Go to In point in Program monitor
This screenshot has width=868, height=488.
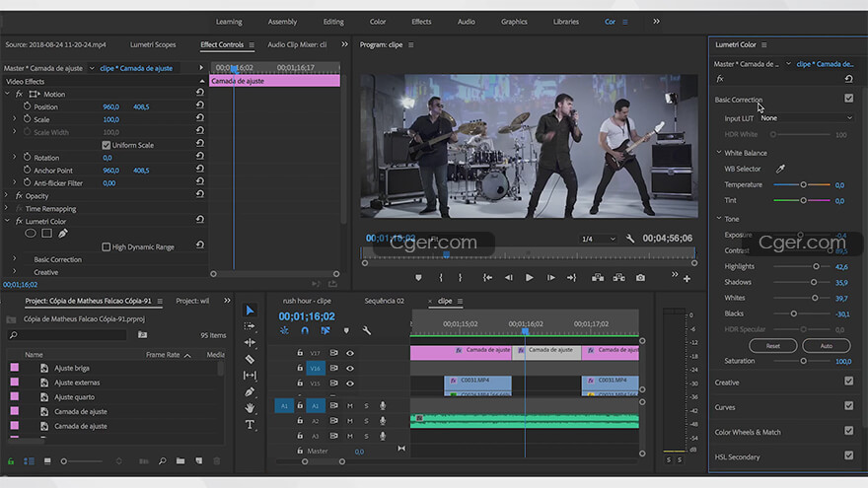coord(487,278)
